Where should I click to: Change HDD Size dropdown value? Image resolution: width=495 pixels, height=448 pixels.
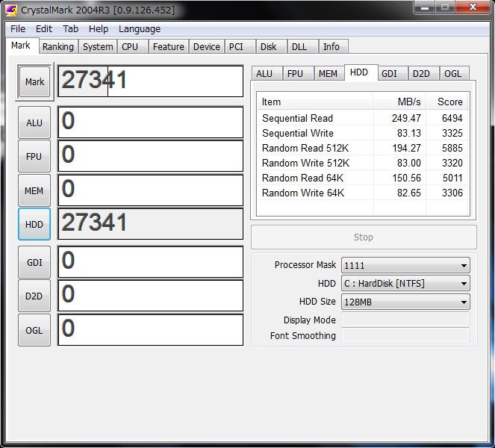click(405, 302)
